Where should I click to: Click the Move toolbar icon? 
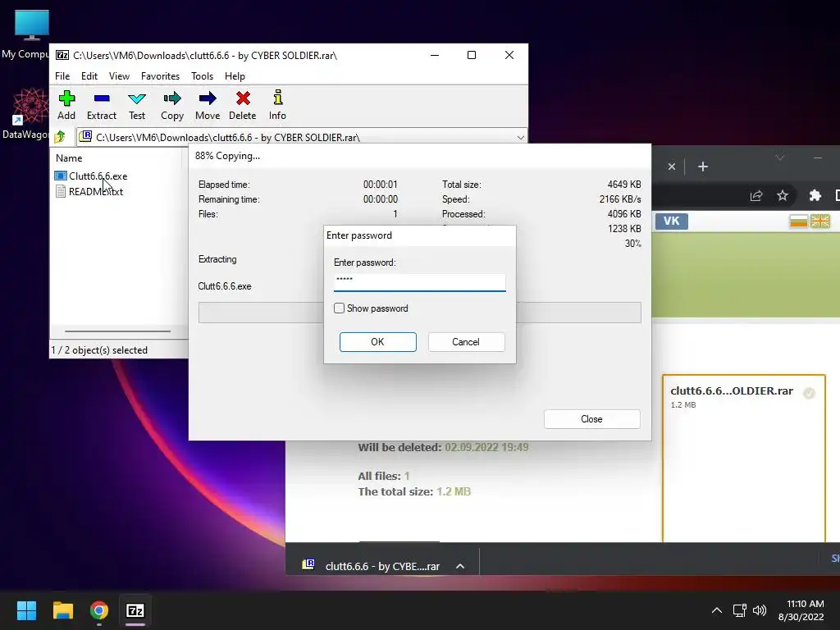[208, 106]
